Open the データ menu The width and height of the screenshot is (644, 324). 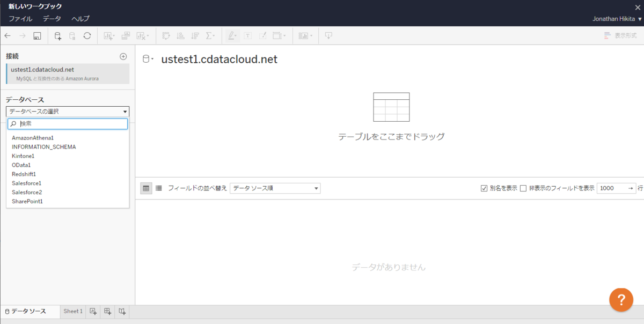tap(52, 18)
